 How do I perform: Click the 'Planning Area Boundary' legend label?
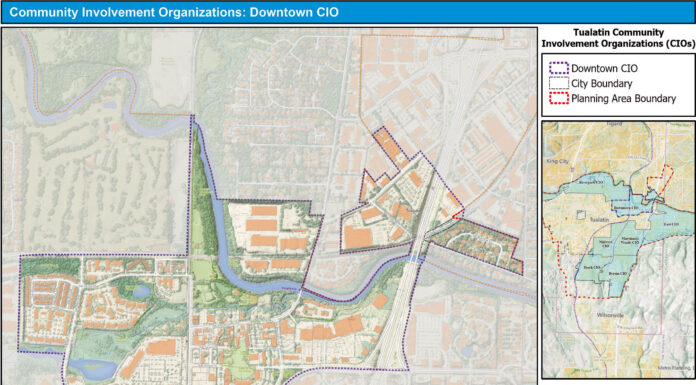pos(623,99)
